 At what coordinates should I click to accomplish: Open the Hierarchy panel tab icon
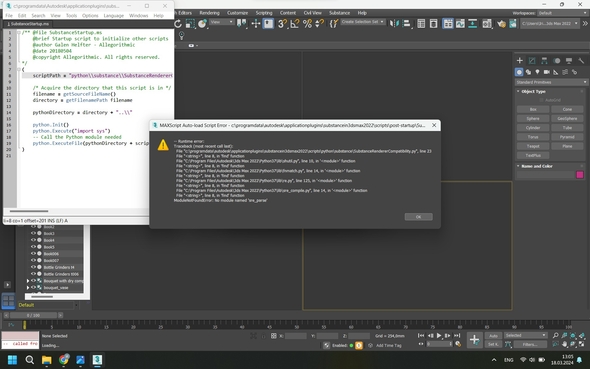click(544, 61)
